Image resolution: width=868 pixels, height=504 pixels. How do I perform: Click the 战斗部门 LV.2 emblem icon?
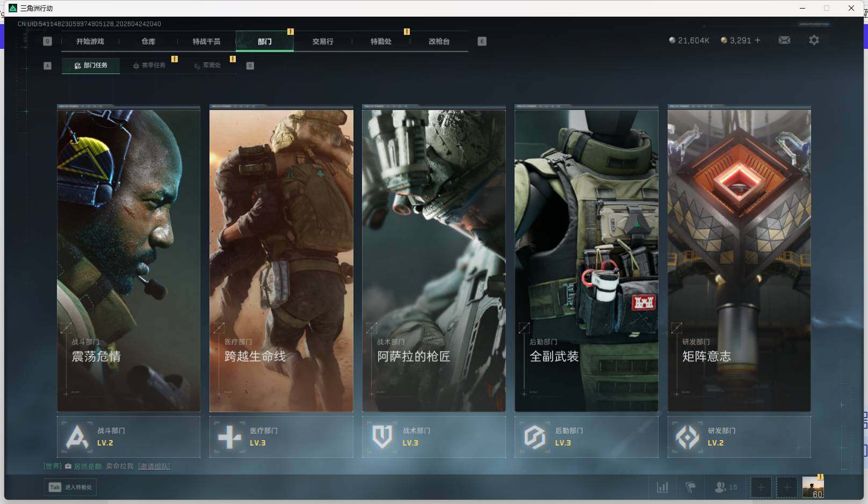[x=77, y=437]
